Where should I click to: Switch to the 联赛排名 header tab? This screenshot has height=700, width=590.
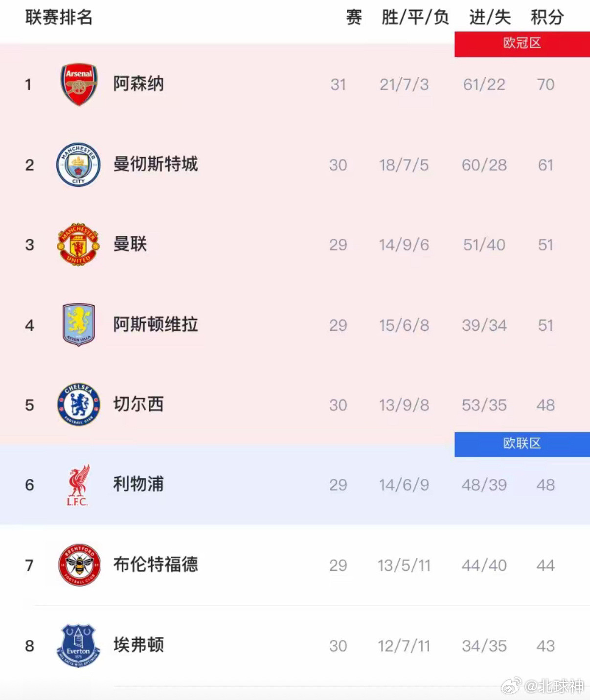pyautogui.click(x=58, y=17)
